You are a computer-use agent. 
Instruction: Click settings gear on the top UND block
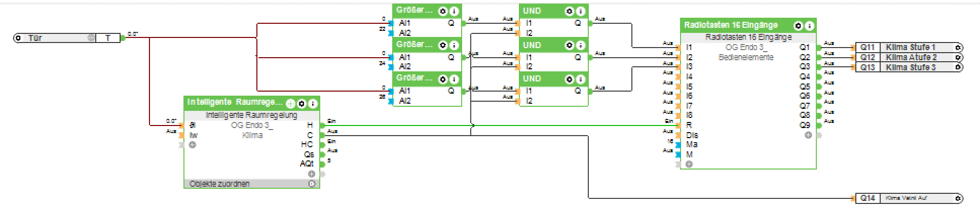570,11
